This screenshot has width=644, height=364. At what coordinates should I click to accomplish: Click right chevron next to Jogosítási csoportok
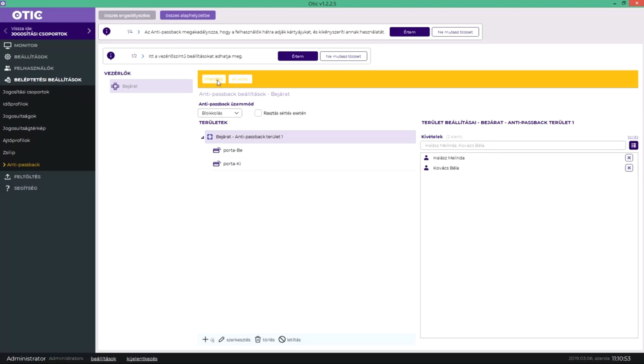coord(89,31)
